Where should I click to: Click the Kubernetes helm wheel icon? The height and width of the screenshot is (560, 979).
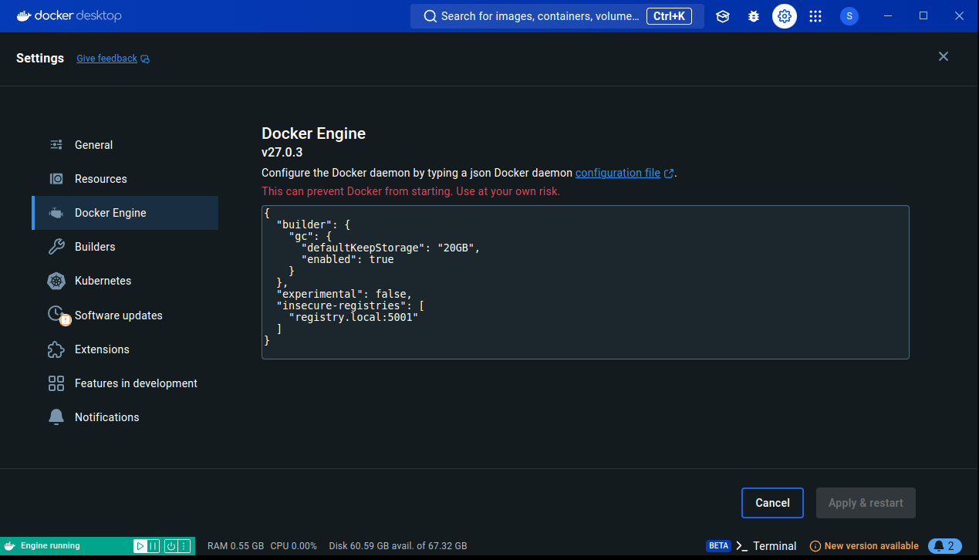coord(56,281)
